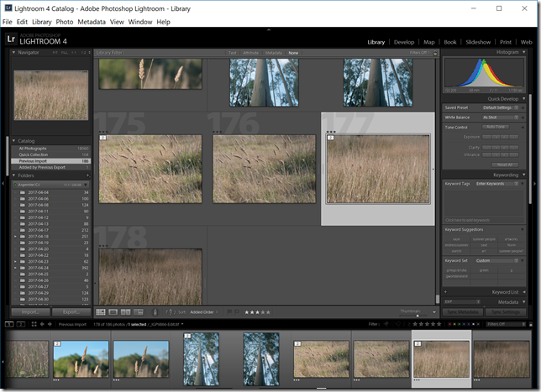Screen dimensions: 541x392
Task: Open the Metadata menu
Action: pos(92,21)
